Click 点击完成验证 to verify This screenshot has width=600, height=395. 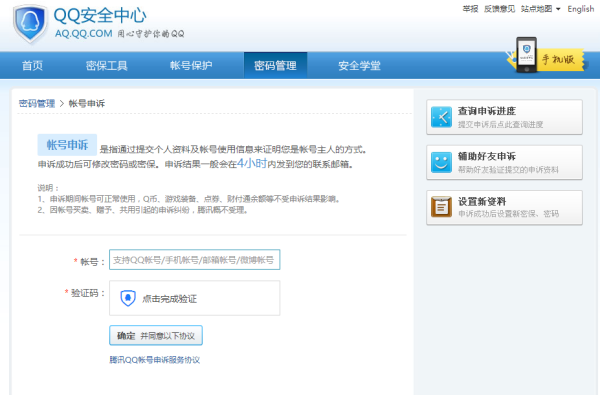(x=194, y=298)
